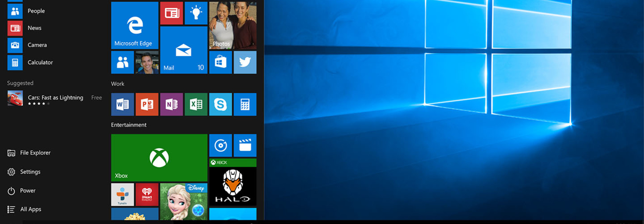Click the contact photo tile
644x224 pixels.
147,62
